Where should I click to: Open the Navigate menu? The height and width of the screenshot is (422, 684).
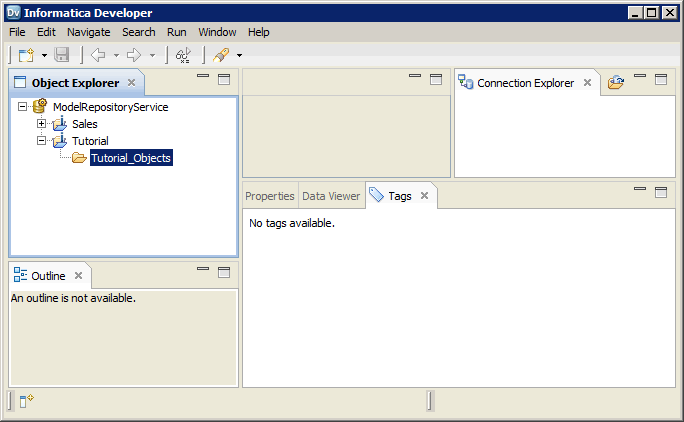89,32
